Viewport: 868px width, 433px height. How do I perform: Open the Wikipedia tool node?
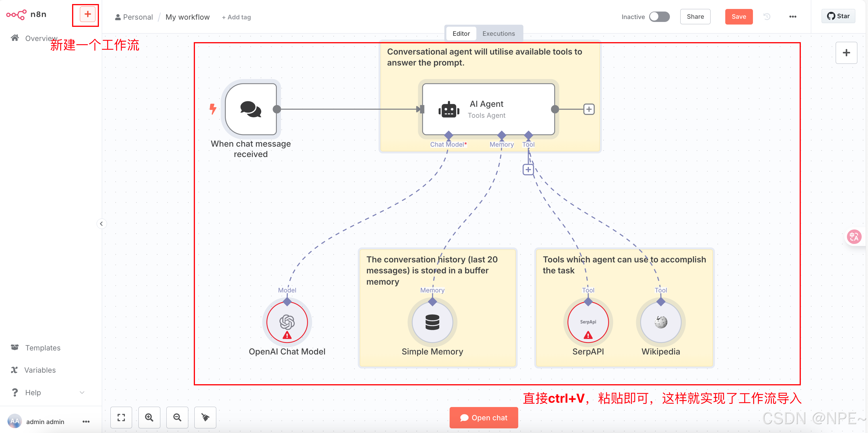point(660,322)
